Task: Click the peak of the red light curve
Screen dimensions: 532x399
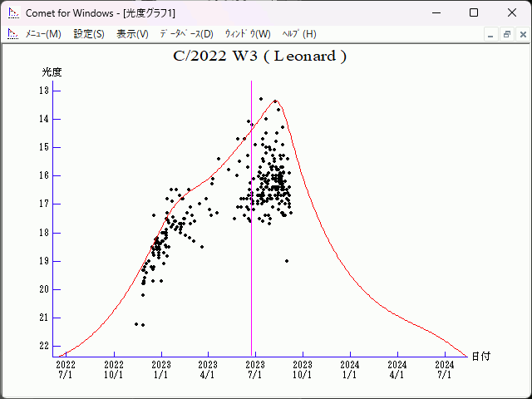Action: coord(276,101)
